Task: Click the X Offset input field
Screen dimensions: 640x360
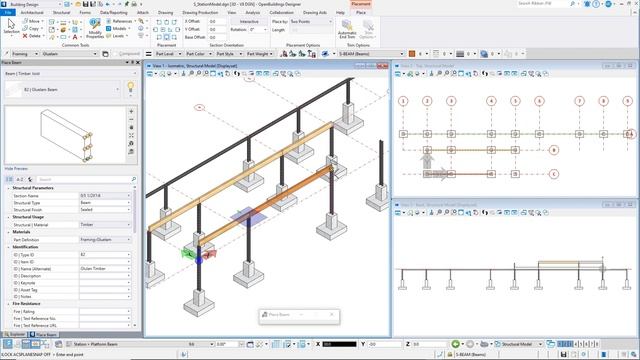Action: (x=217, y=21)
